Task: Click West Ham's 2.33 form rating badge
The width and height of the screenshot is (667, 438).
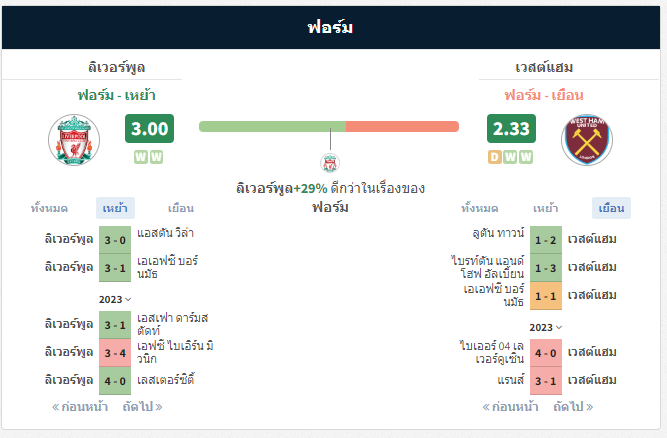Action: tap(511, 128)
